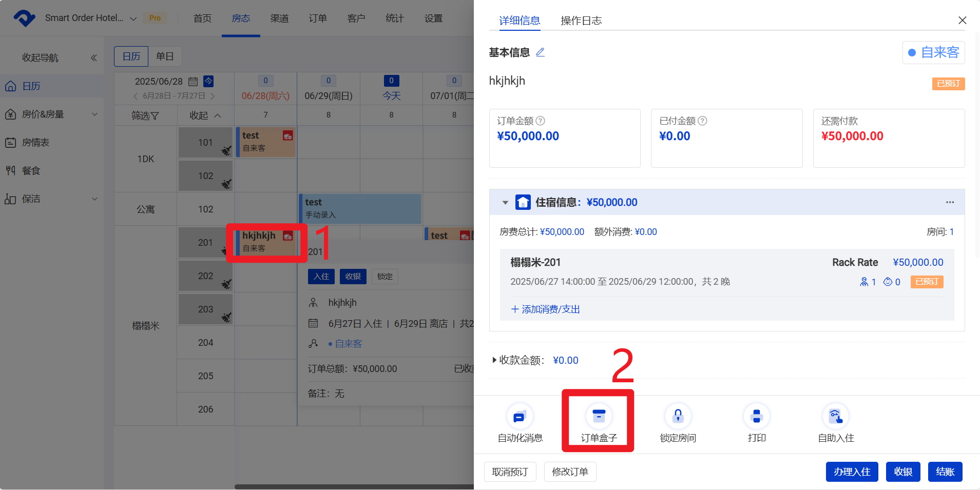Click the 打印 print icon
The width and height of the screenshot is (980, 490).
point(756,416)
